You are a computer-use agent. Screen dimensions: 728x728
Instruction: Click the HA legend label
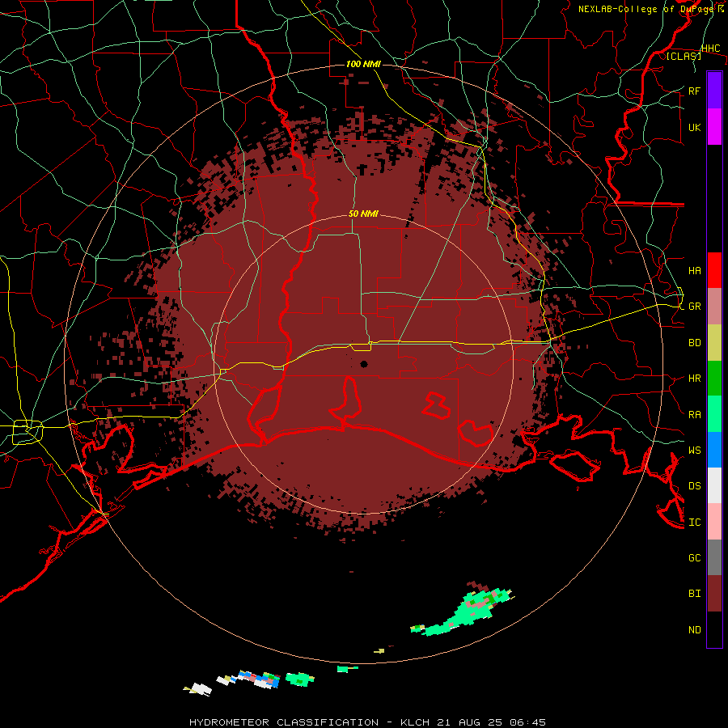click(694, 270)
